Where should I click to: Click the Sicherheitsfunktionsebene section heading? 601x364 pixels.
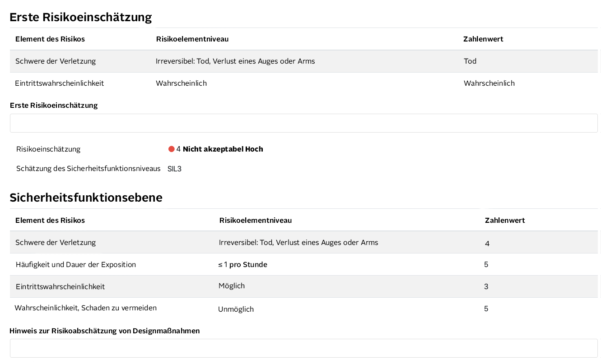(x=86, y=198)
